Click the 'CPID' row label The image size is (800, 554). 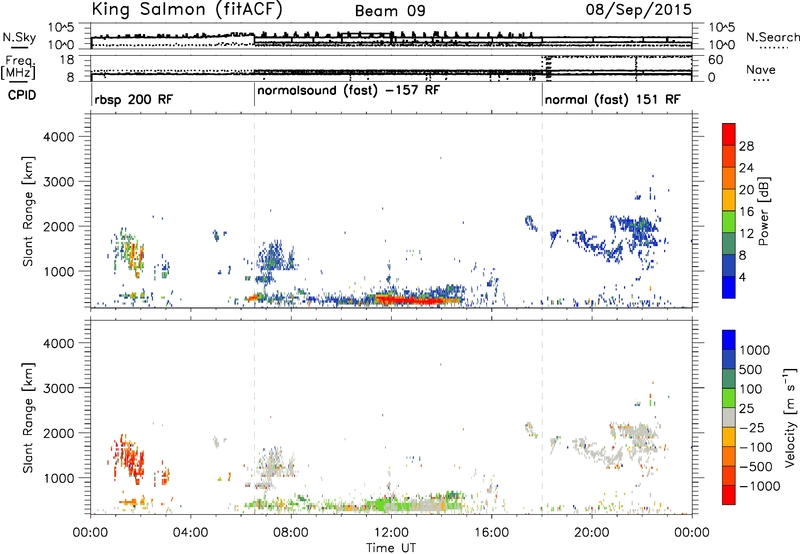click(x=22, y=95)
